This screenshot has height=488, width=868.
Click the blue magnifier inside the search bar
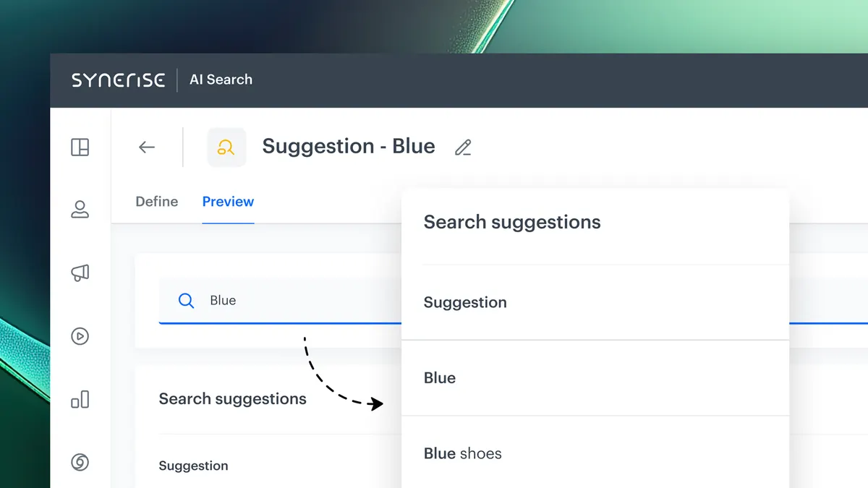[186, 300]
